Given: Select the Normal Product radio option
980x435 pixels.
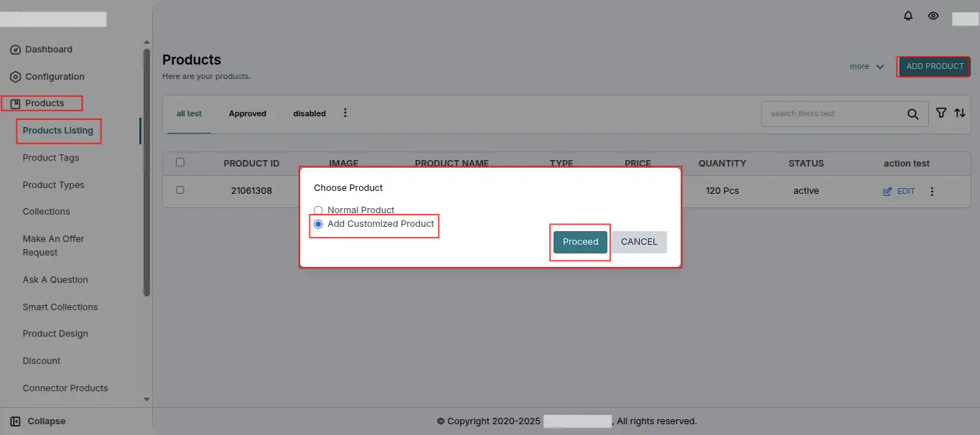Looking at the screenshot, I should (318, 210).
